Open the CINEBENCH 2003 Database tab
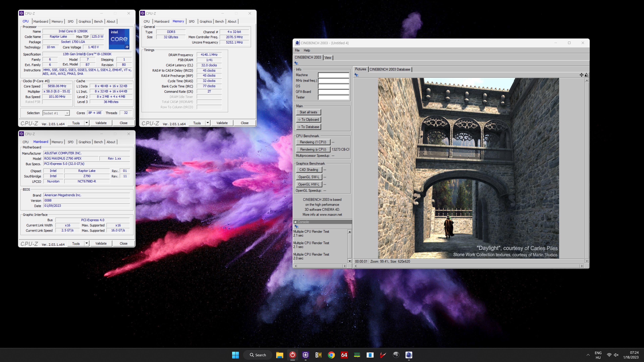644x362 pixels. pyautogui.click(x=390, y=69)
